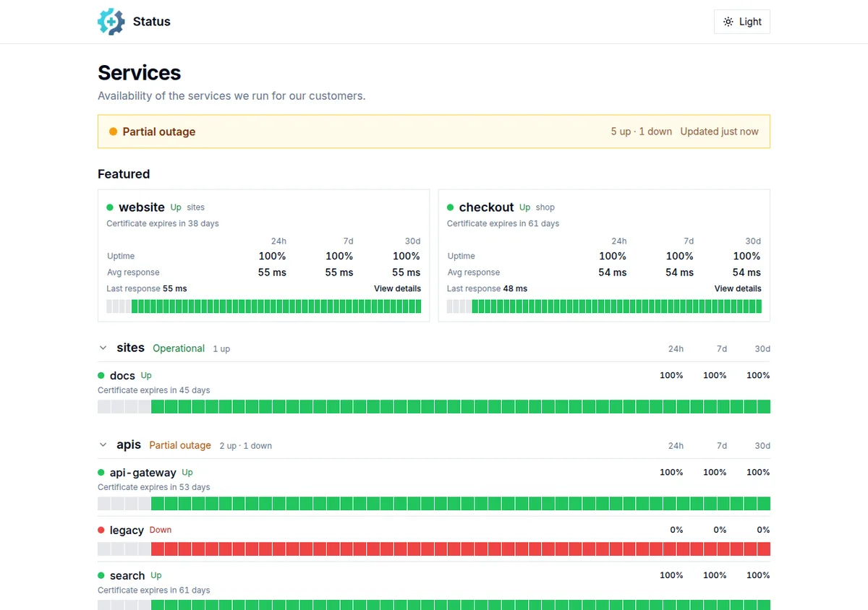Click the docs uptime history bar

tap(434, 406)
